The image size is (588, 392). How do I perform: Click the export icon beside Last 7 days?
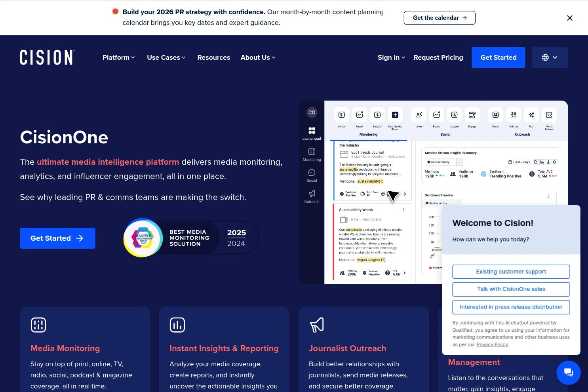click(x=536, y=162)
